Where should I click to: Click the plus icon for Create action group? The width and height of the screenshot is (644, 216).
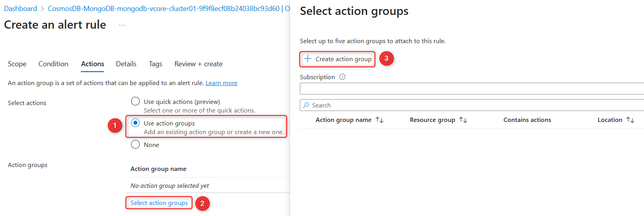tap(308, 59)
